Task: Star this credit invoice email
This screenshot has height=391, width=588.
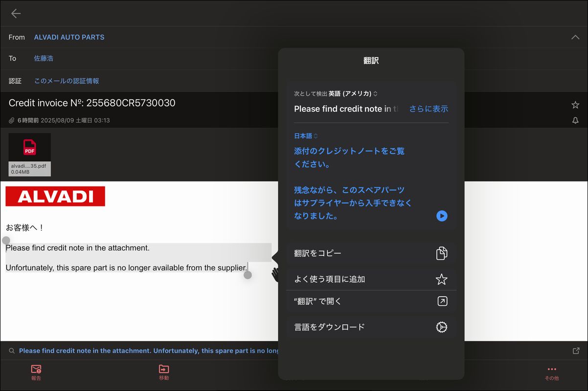Action: click(575, 105)
